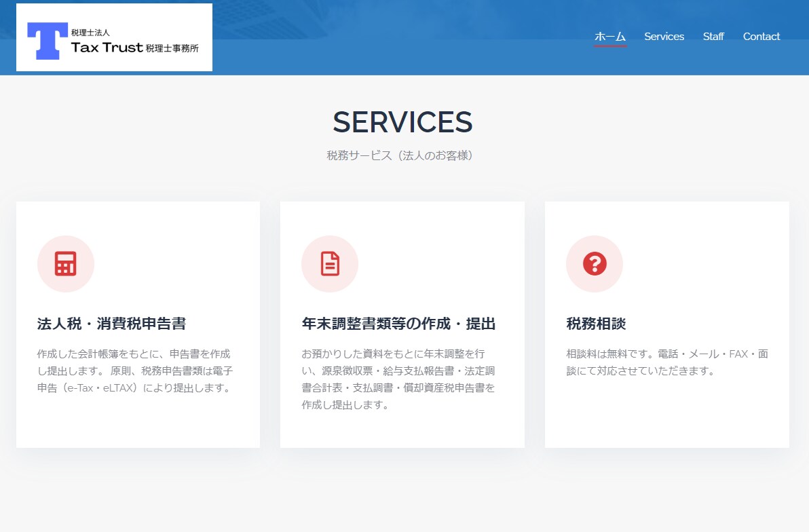
Task: Go to Services in the navigation bar
Action: pyautogui.click(x=664, y=37)
